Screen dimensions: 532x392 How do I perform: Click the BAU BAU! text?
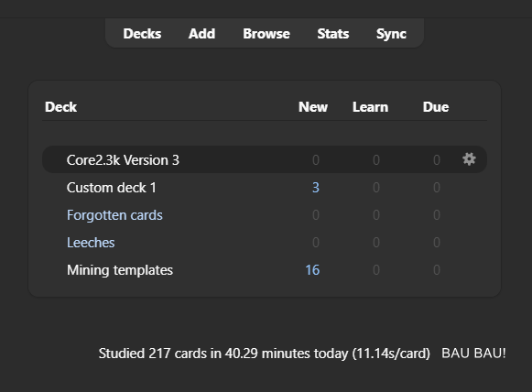(473, 353)
